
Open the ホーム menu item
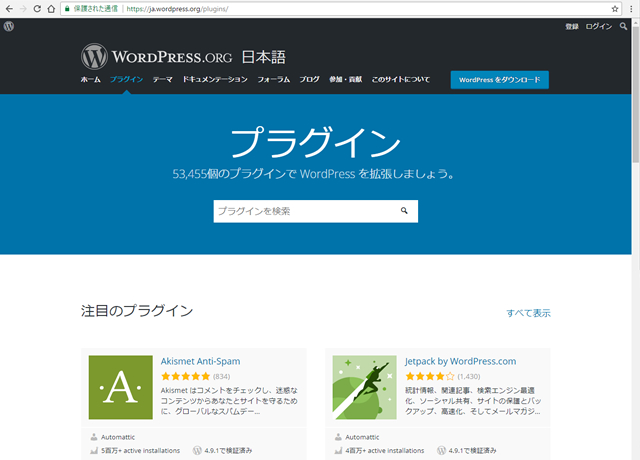[x=91, y=80]
